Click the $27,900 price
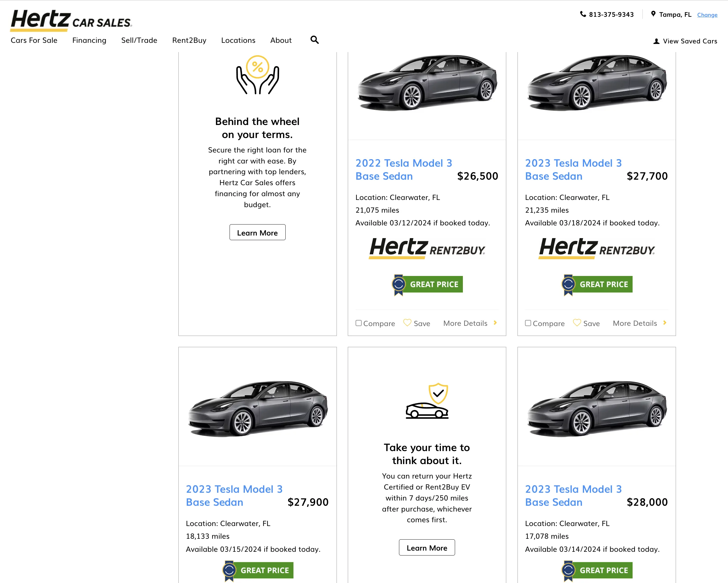This screenshot has width=728, height=583. click(x=308, y=502)
